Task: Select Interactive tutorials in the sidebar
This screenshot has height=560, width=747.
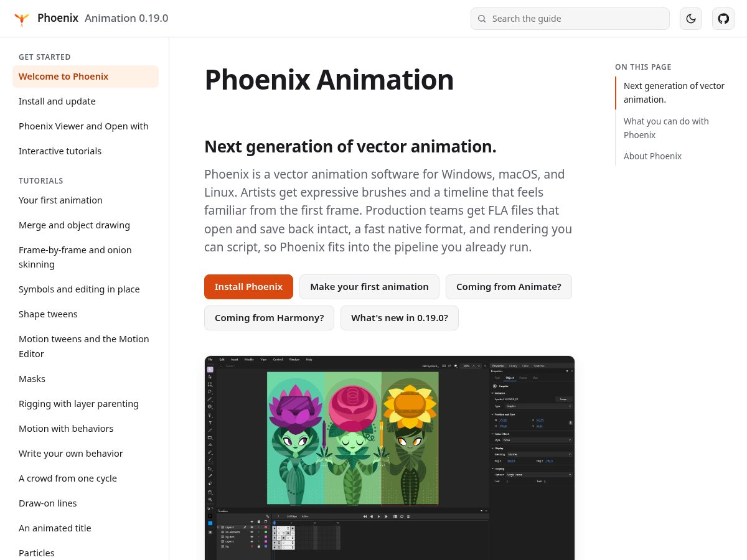Action: click(x=85, y=151)
